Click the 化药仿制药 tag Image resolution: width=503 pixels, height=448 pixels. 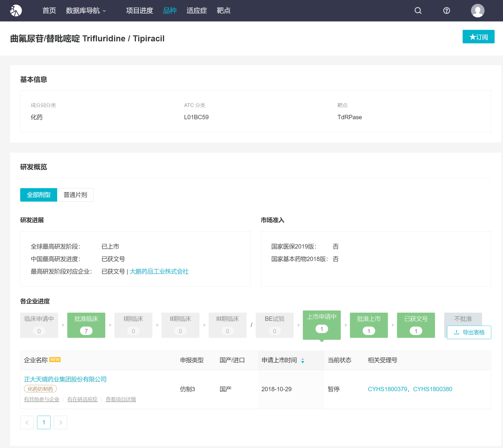[40, 389]
